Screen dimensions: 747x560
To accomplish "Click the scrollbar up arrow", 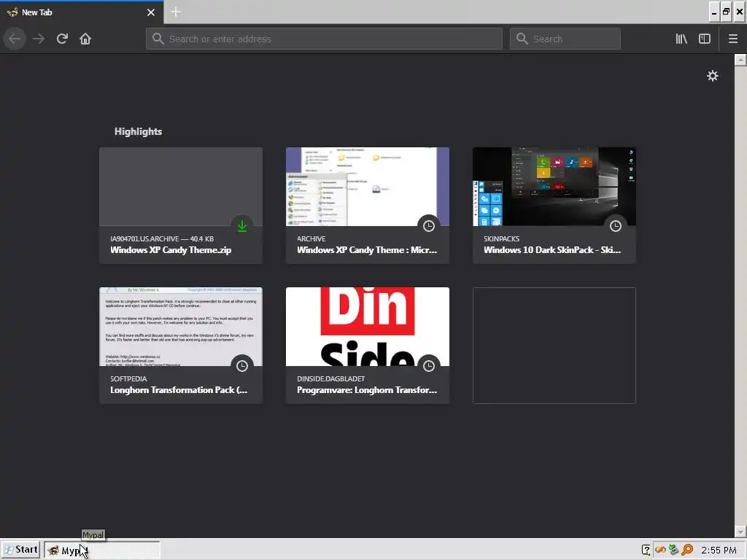I will [740, 60].
